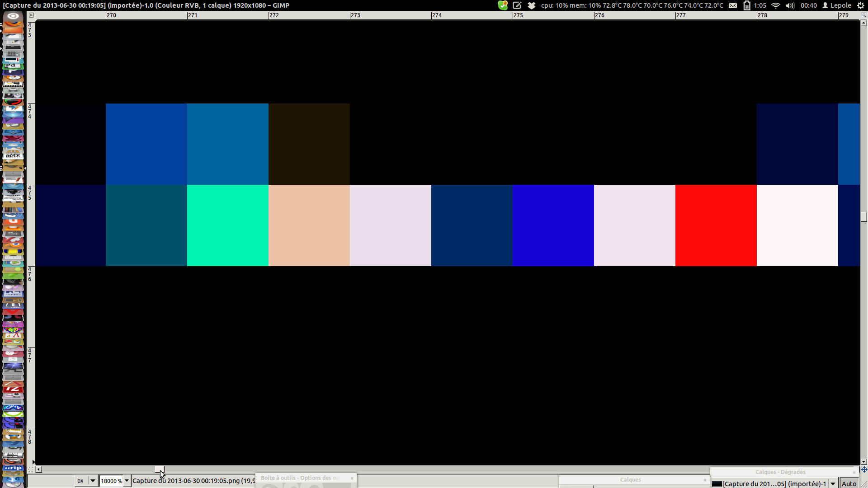Click the zoom-on-resize magnifier icon
Image resolution: width=868 pixels, height=488 pixels.
point(863,15)
